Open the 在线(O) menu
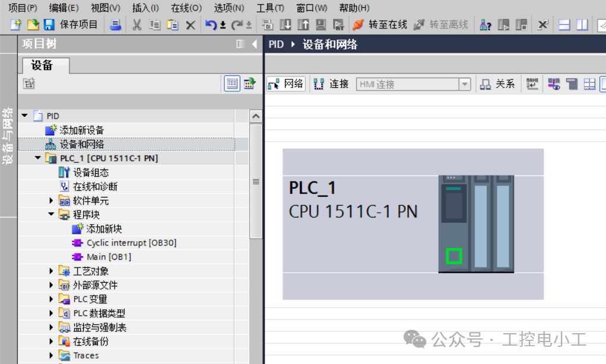 point(186,8)
